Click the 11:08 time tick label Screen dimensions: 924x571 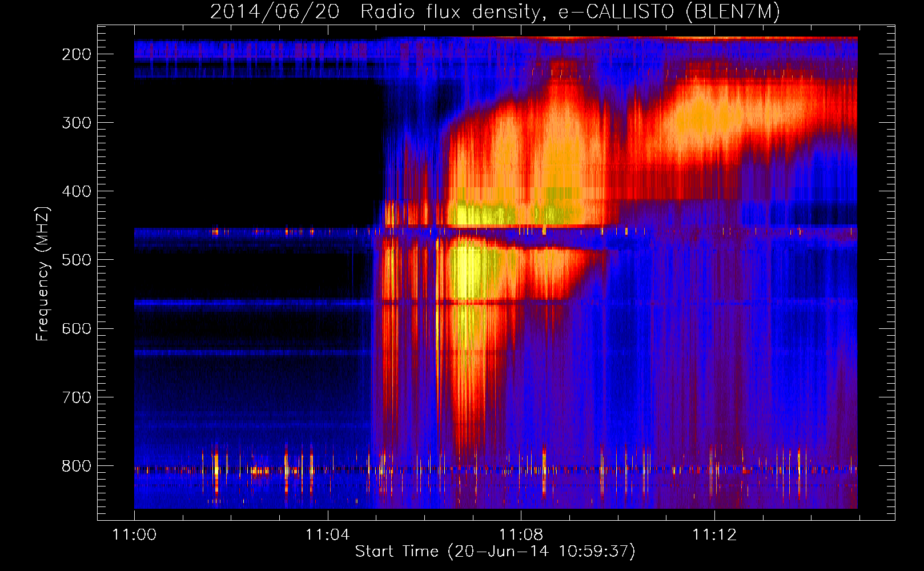(521, 534)
